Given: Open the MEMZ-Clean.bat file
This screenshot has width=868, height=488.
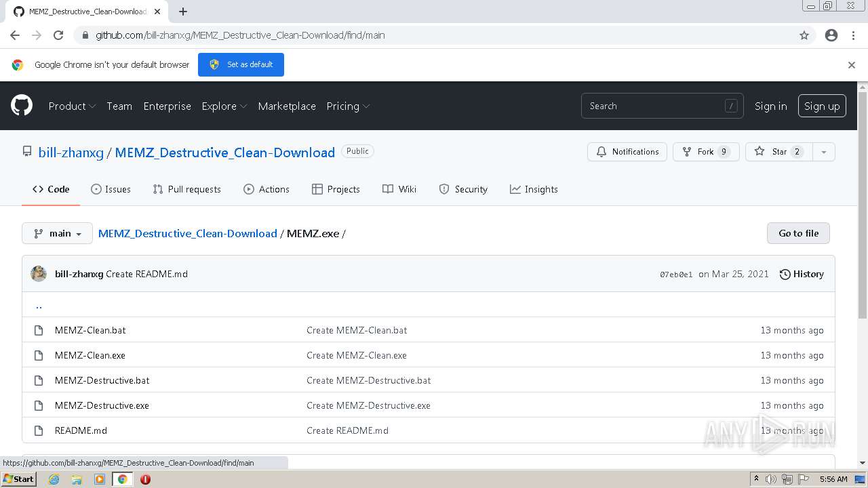Looking at the screenshot, I should coord(90,330).
